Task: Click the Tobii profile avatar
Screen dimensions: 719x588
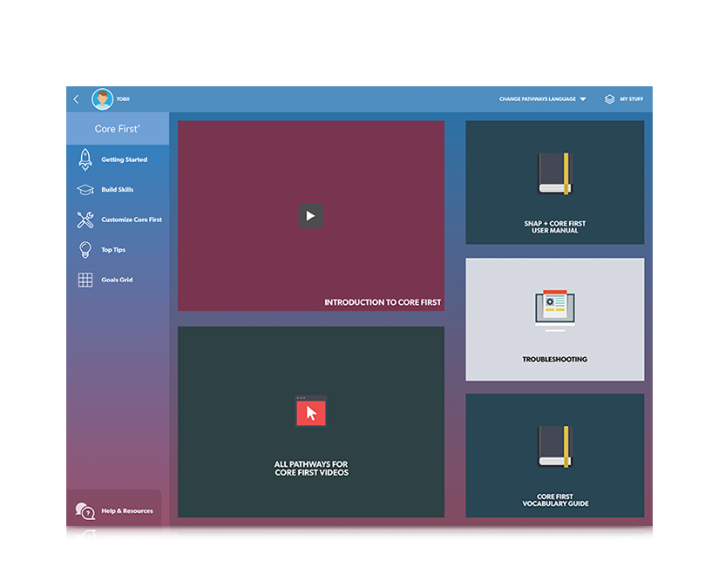Action: click(103, 98)
